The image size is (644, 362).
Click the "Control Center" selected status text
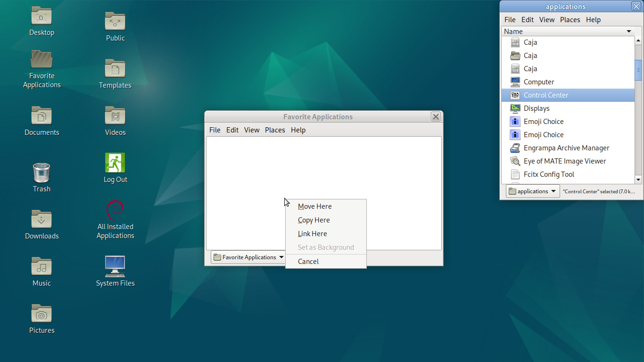pyautogui.click(x=599, y=191)
